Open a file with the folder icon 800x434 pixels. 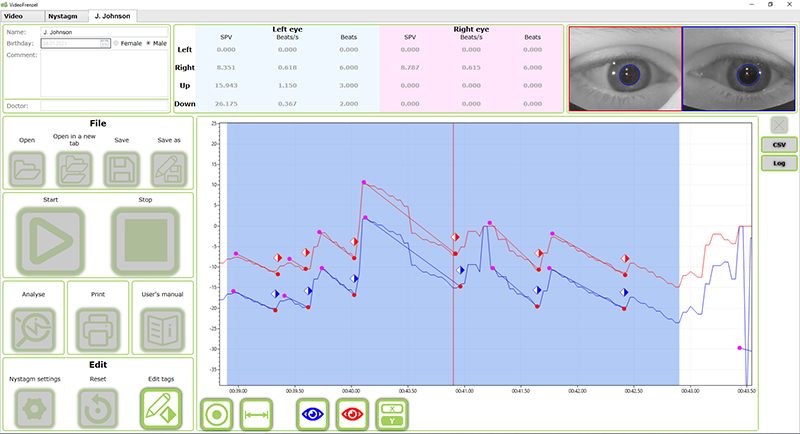[x=27, y=170]
